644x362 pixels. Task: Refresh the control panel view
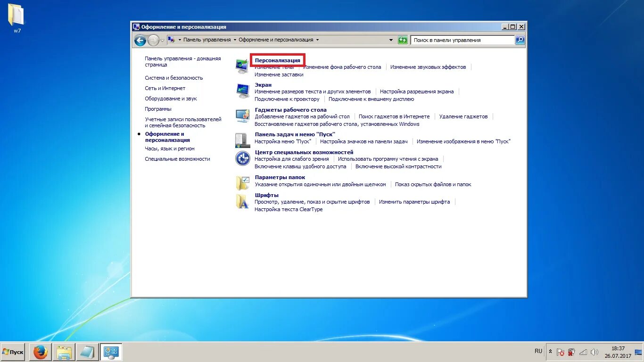[x=403, y=40]
